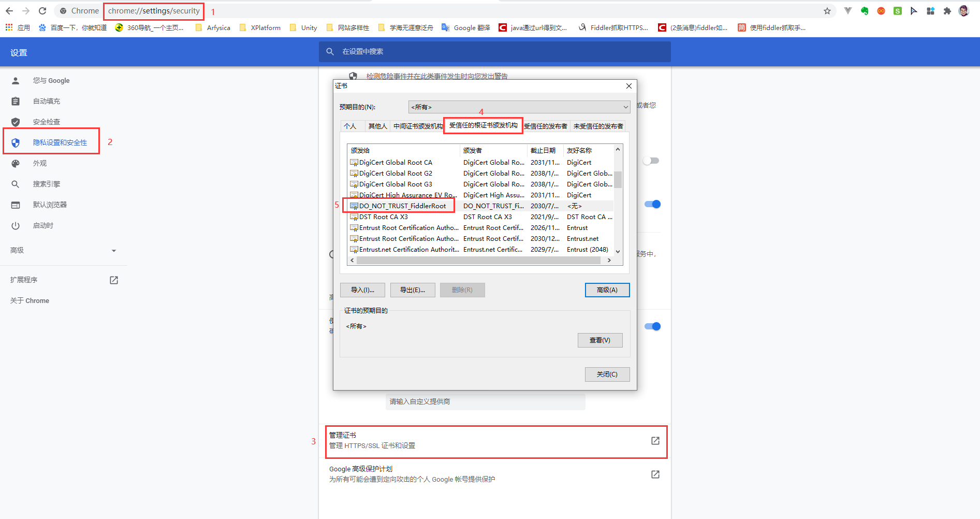Open the Fiddler抓取HTTPS bookmark
The height and width of the screenshot is (519, 980).
click(x=613, y=27)
